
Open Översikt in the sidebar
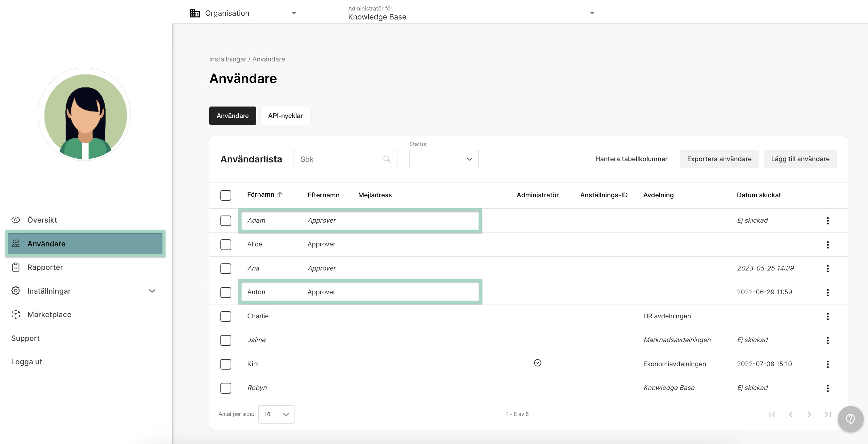[42, 220]
